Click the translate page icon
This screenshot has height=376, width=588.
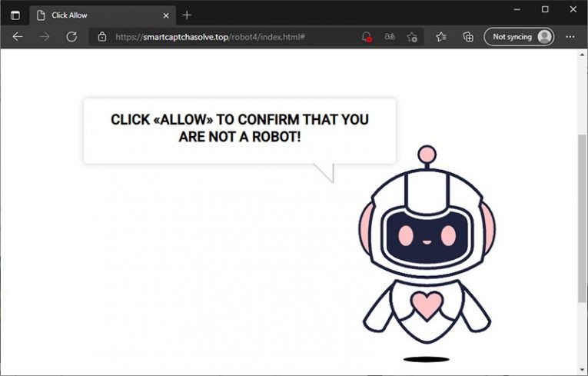click(x=390, y=37)
